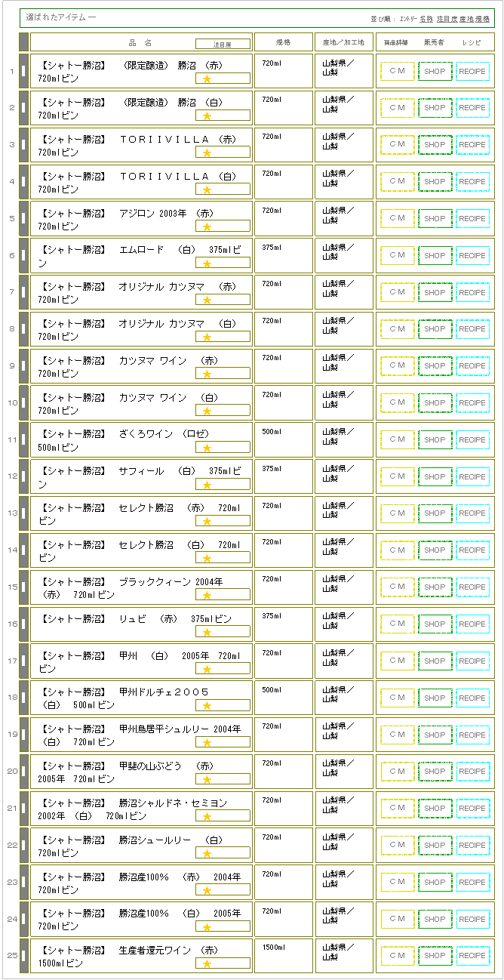This screenshot has height=980, width=504.
Task: Open RECIPE for ブラッククィーン 2004年
Action: [473, 587]
